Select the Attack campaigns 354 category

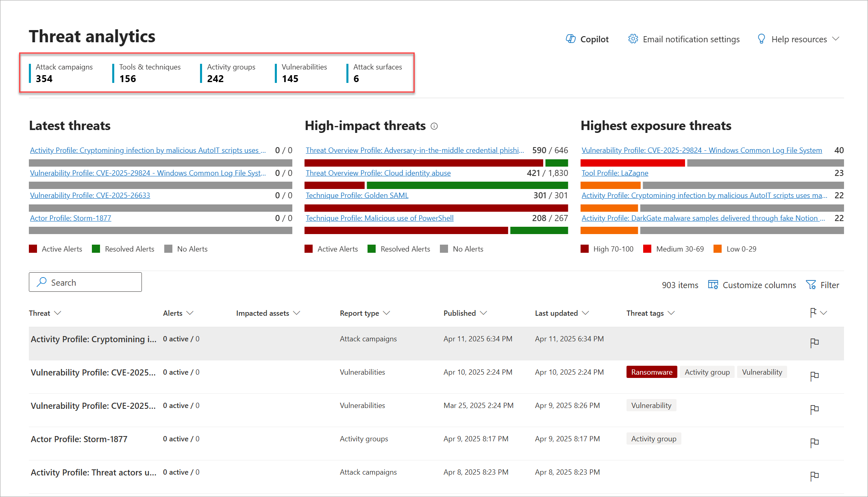64,73
